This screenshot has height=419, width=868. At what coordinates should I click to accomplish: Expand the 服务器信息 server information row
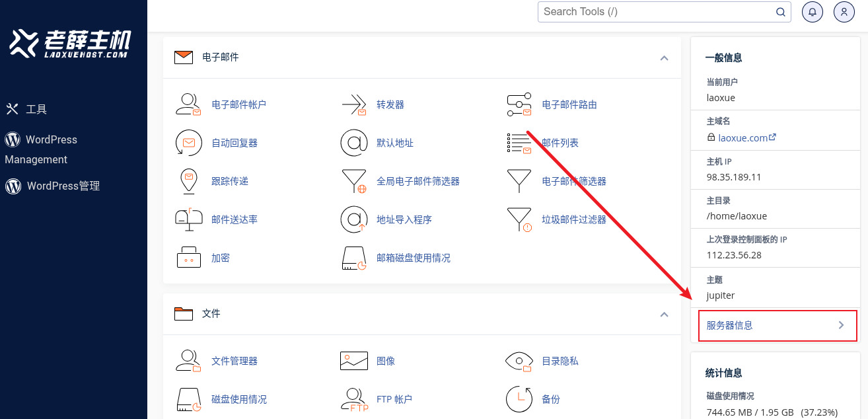[777, 325]
